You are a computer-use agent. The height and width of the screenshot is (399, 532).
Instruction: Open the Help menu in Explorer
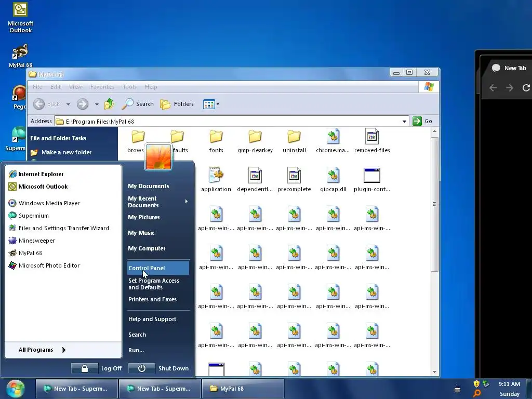151,87
